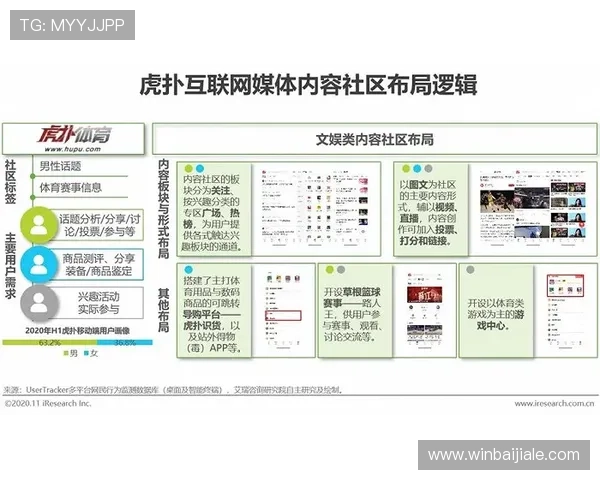
Task: Click the 体育赛事信息 label
Action: (x=70, y=188)
